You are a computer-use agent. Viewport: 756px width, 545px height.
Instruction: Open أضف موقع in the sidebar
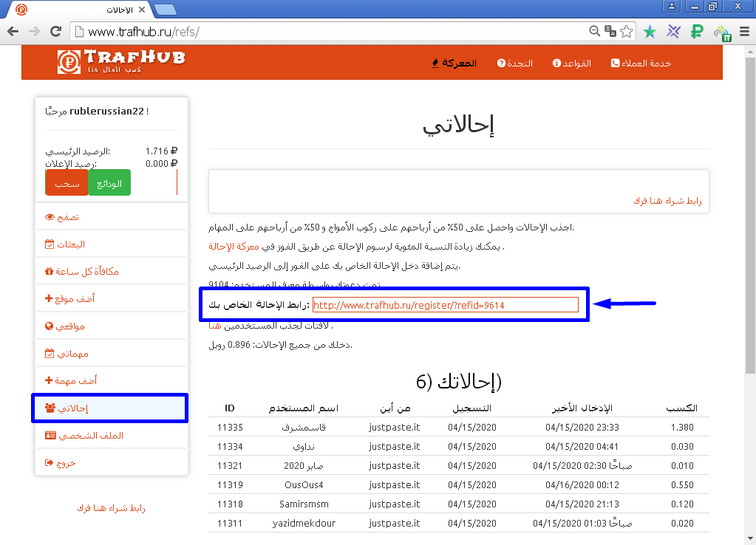112,299
